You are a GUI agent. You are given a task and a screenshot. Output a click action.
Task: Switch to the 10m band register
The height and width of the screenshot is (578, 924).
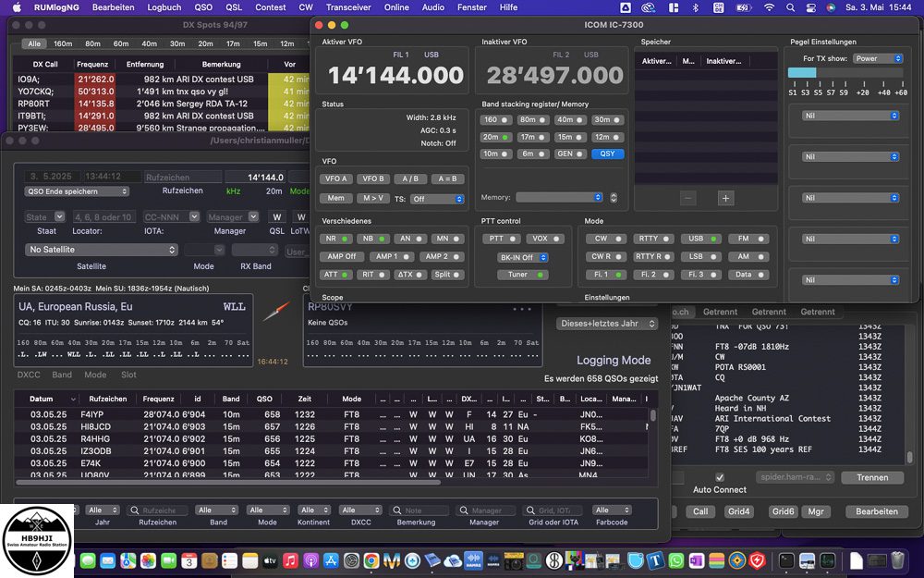point(495,154)
